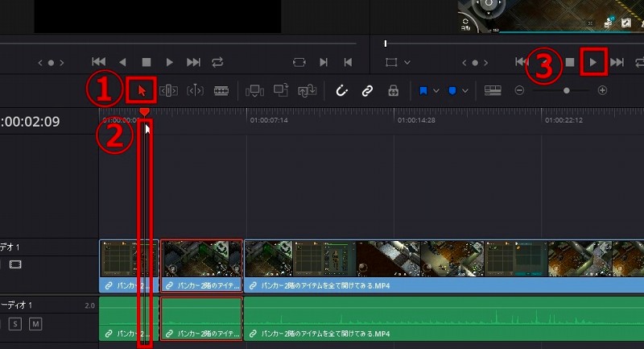Click the Replace Clip toolbar icon
The width and height of the screenshot is (644, 349).
pos(307,91)
